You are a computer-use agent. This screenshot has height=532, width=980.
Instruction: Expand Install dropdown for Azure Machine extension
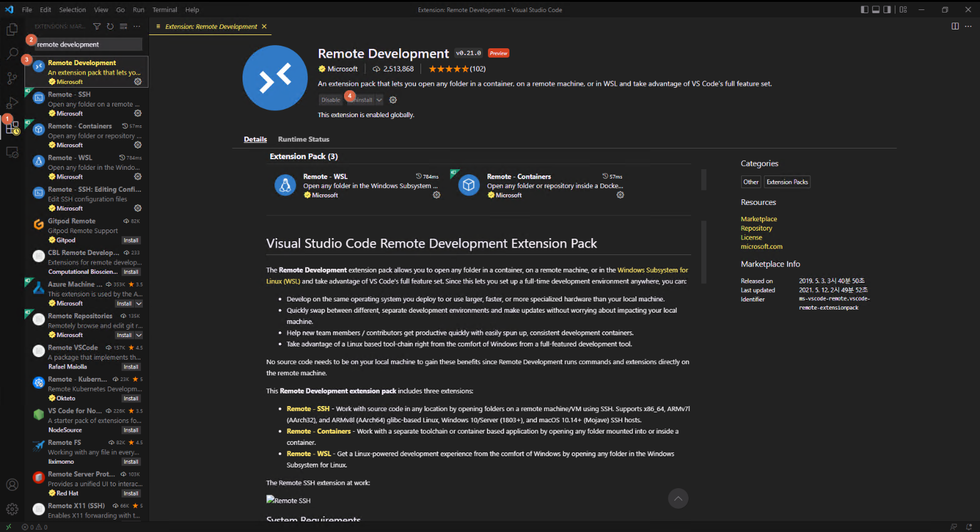tap(138, 303)
